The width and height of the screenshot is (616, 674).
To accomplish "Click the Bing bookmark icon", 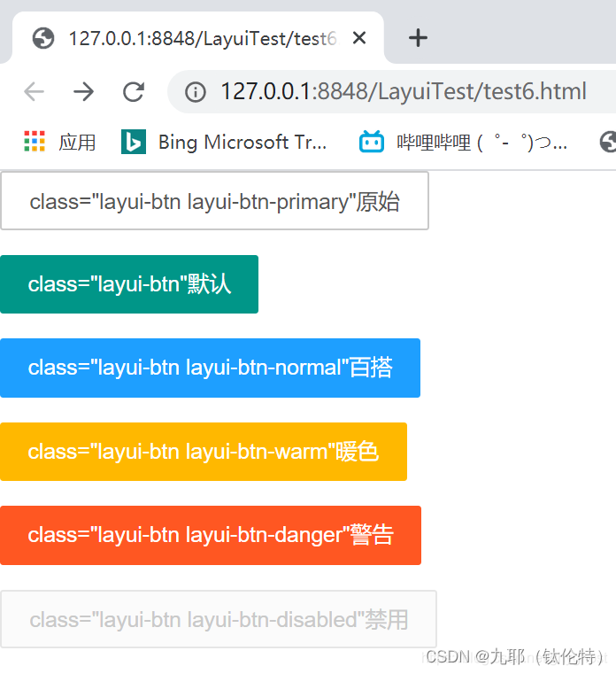I will pyautogui.click(x=134, y=142).
